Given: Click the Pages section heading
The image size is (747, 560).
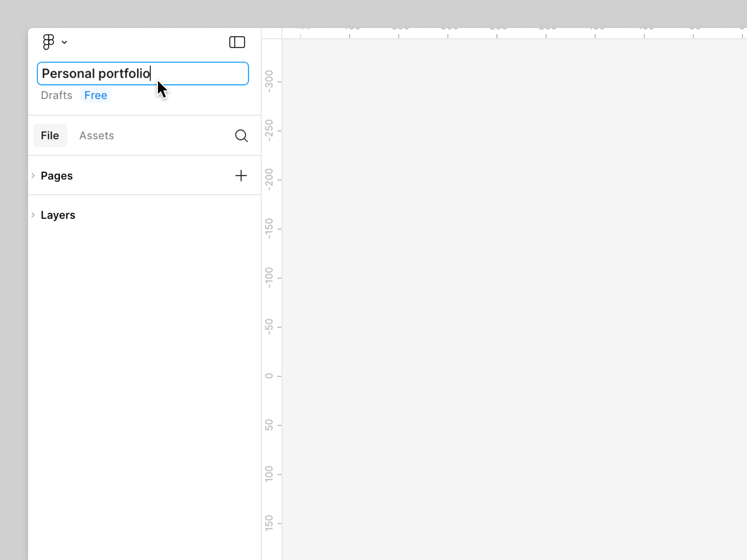Looking at the screenshot, I should point(57,176).
